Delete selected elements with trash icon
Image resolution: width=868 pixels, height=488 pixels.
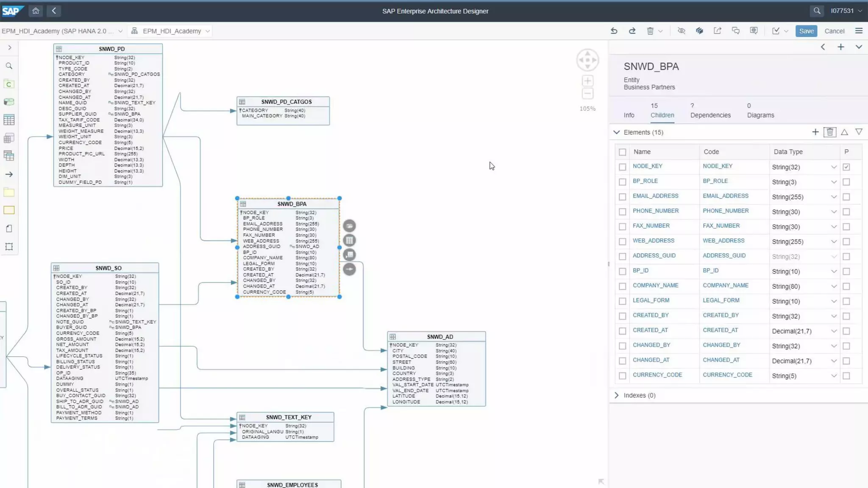coord(829,132)
